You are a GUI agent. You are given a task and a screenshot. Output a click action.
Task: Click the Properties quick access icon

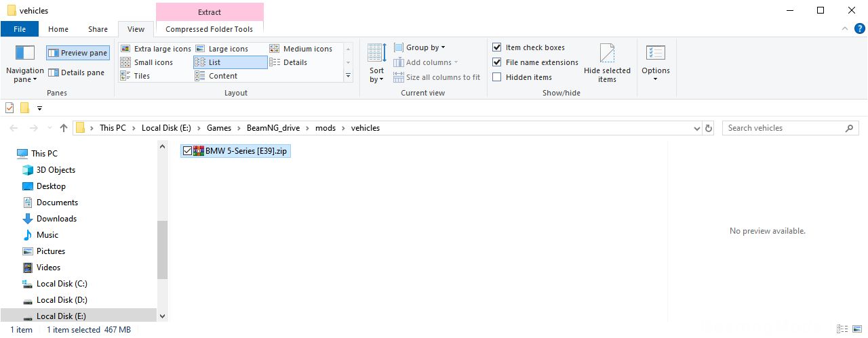[9, 108]
